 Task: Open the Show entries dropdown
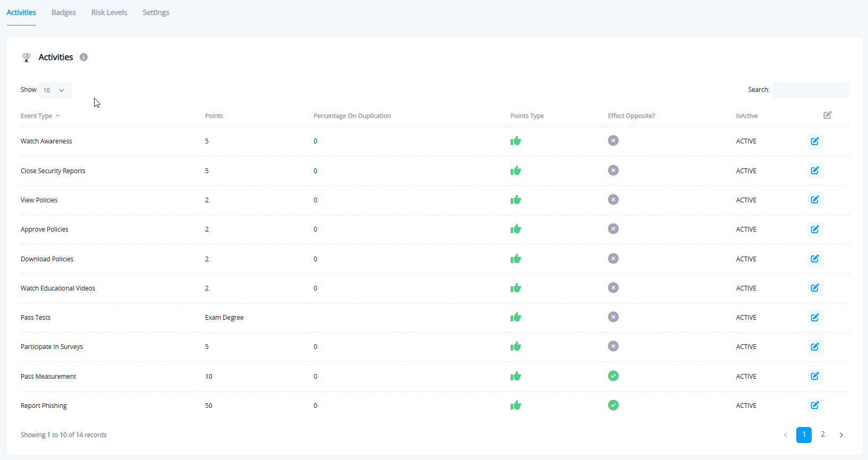[x=55, y=90]
